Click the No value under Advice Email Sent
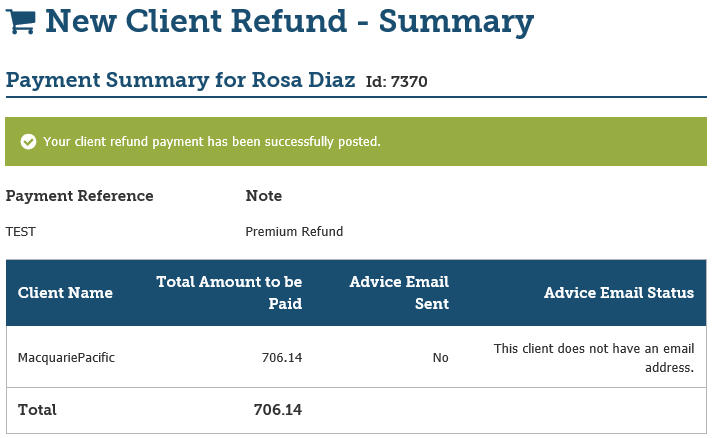 (440, 357)
